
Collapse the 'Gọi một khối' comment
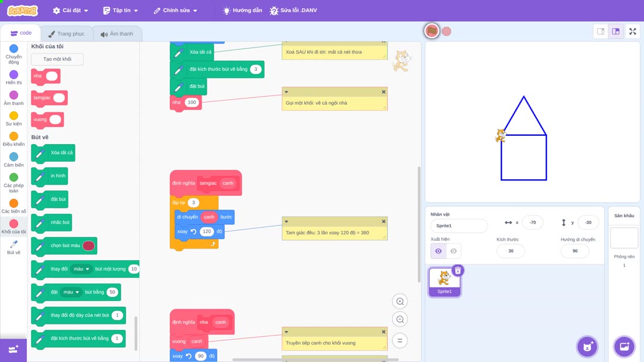[286, 92]
